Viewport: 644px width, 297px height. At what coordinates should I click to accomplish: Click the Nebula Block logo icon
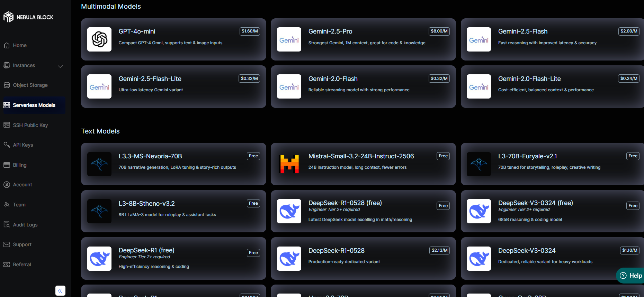[8, 17]
